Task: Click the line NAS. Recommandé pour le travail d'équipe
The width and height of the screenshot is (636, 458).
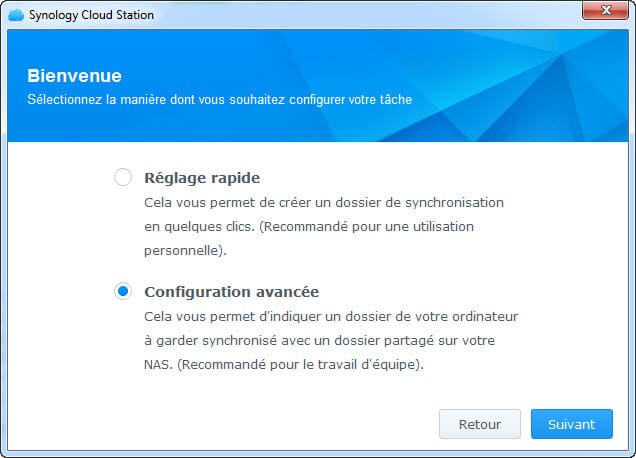Action: tap(284, 364)
